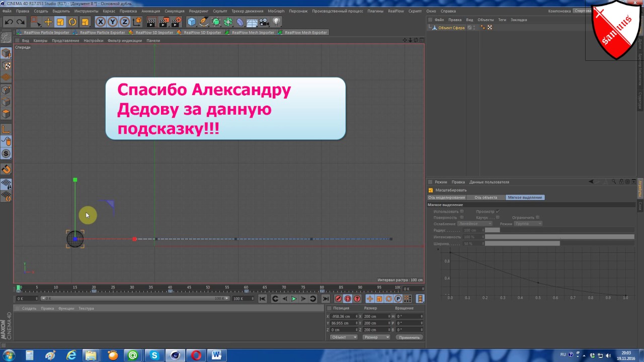Enable the Ограничить checkbox
This screenshot has width=644, height=362.
click(x=538, y=217)
